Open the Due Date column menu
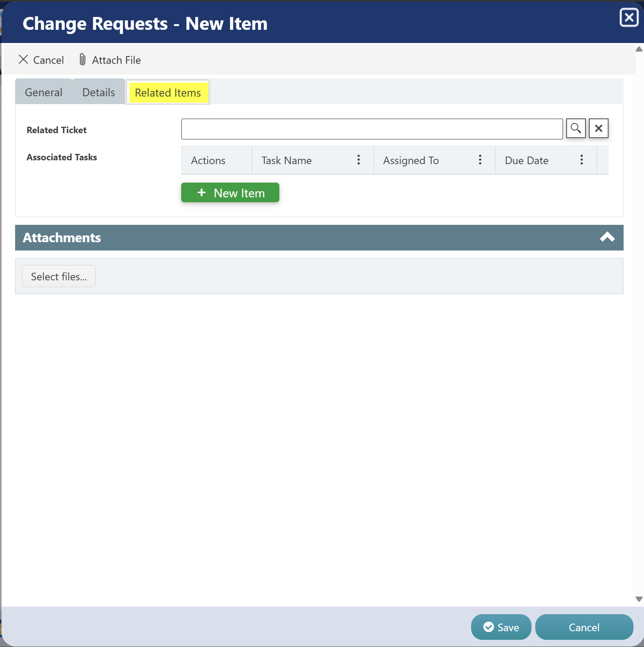 (x=581, y=160)
